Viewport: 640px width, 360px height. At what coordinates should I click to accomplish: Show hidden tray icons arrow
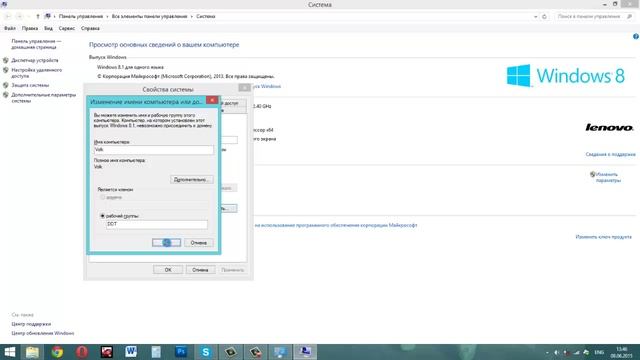coord(547,352)
